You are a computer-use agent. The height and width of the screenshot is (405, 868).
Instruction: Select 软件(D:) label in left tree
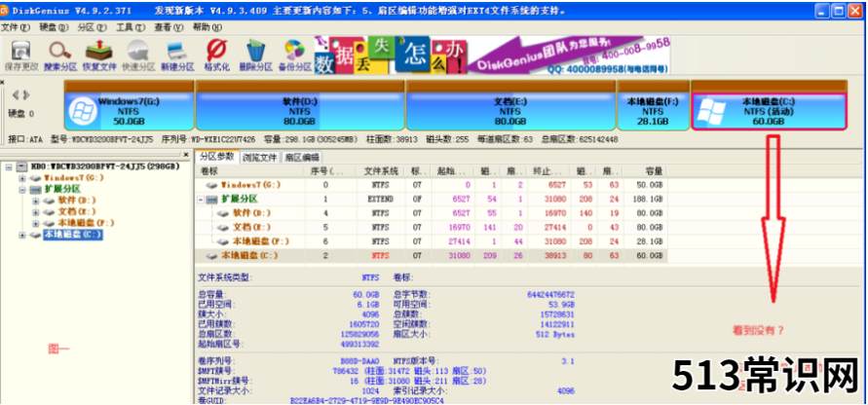pyautogui.click(x=77, y=201)
